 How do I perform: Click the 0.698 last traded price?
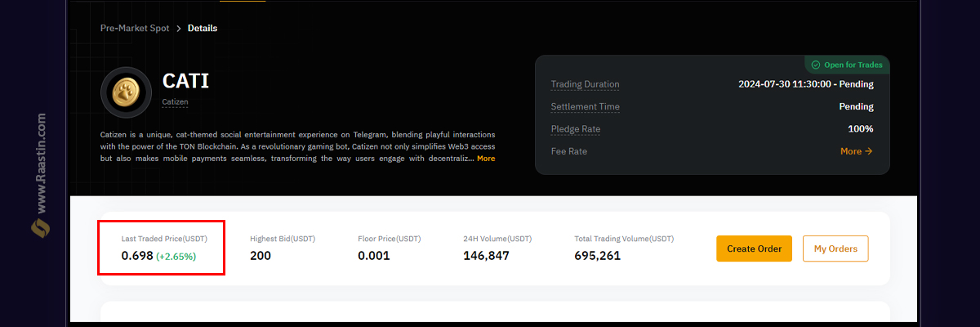pyautogui.click(x=137, y=256)
